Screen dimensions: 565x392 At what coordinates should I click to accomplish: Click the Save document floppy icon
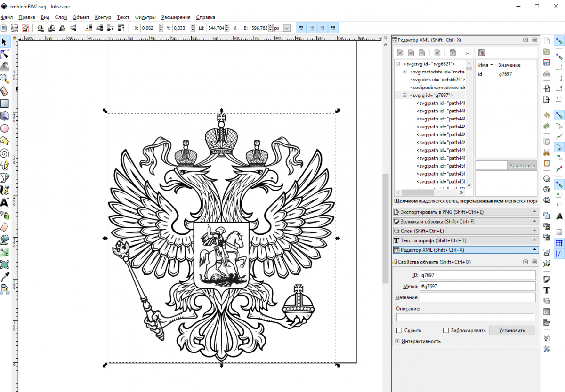point(547,63)
